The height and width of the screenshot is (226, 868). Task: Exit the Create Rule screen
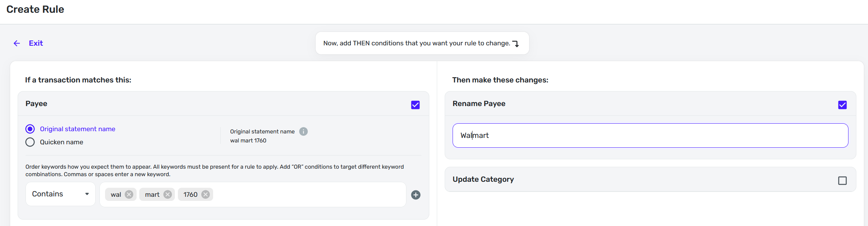[x=36, y=43]
